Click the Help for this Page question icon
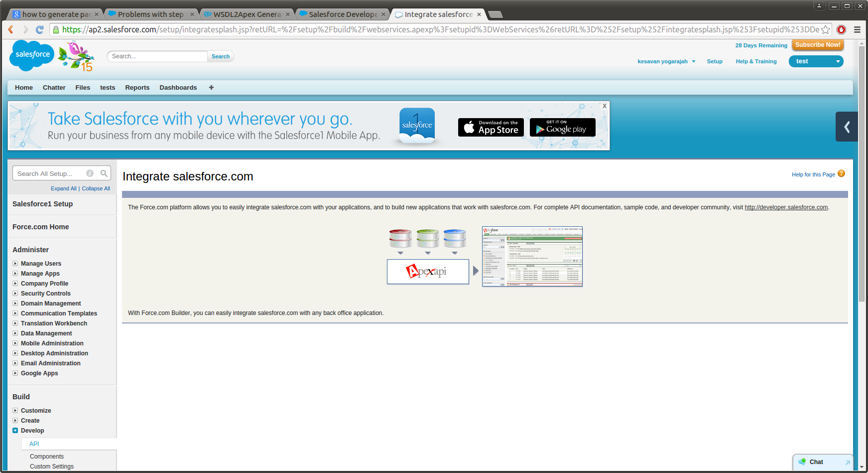The width and height of the screenshot is (868, 473). (x=841, y=173)
